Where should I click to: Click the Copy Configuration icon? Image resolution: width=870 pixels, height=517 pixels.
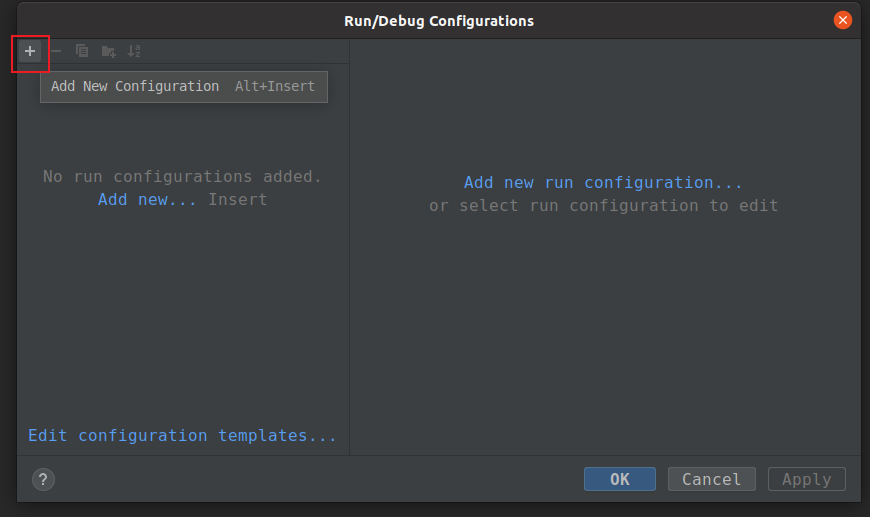click(82, 51)
